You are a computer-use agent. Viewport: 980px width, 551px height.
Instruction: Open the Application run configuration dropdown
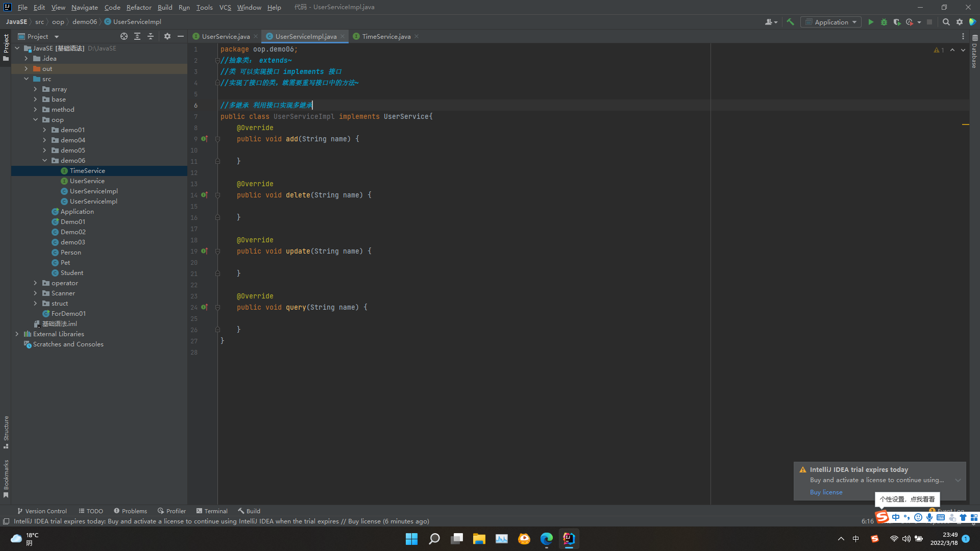[831, 22]
